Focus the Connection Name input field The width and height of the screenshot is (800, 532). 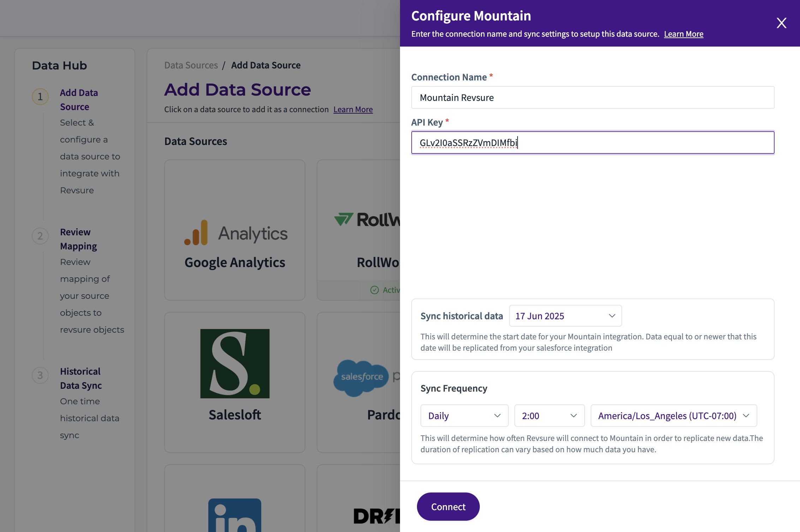(592, 98)
